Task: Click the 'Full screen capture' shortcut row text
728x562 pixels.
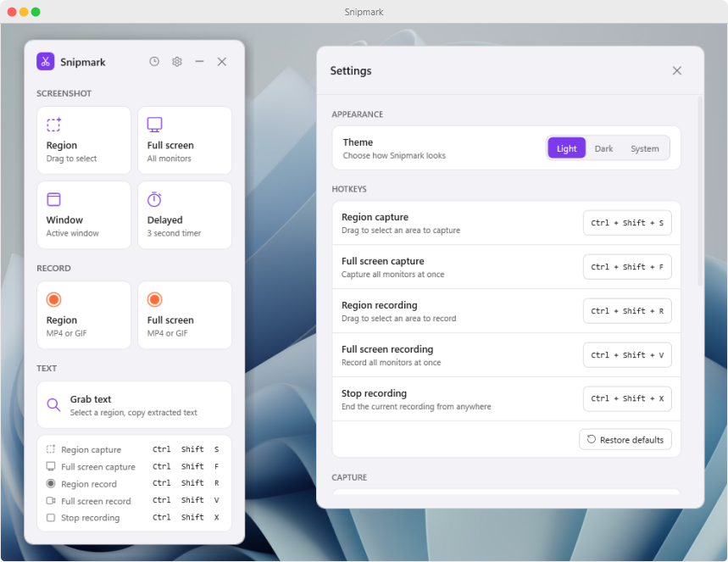Action: click(x=98, y=467)
